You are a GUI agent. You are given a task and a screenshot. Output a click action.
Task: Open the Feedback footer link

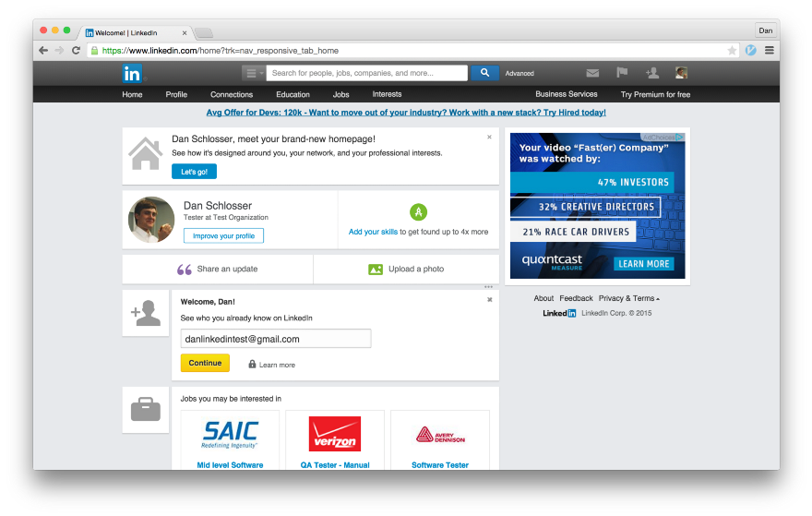point(576,298)
